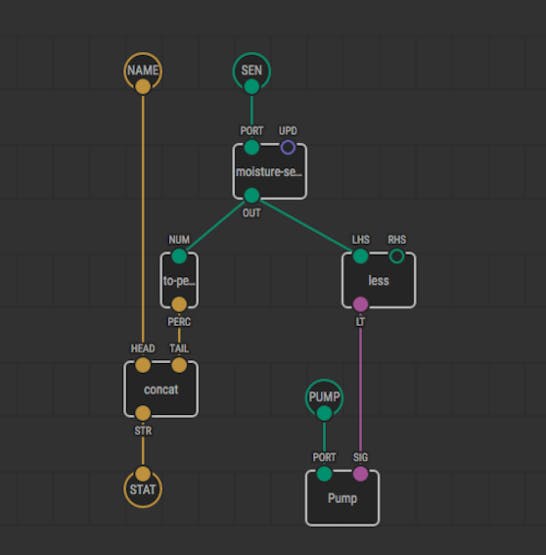Select the moisture-se... node body
546x555 pixels.
[270, 172]
